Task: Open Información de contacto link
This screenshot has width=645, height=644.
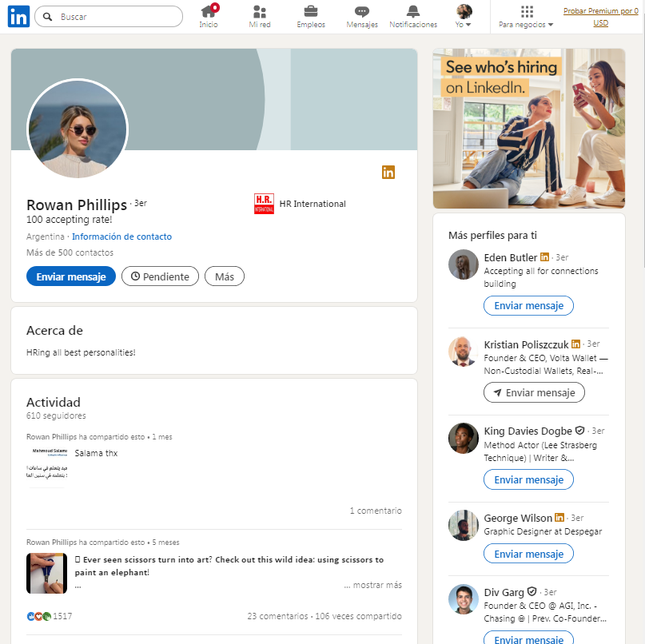Action: (121, 237)
